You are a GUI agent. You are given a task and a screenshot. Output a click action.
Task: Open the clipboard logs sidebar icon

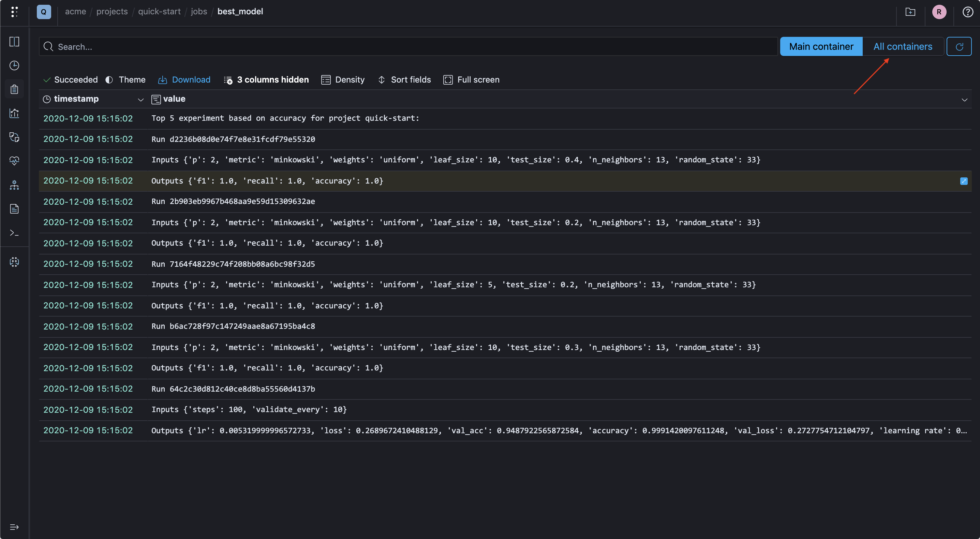tap(14, 89)
